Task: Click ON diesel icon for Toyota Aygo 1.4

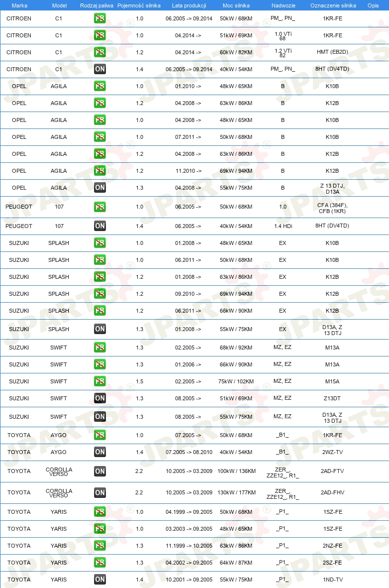Action: point(99,452)
